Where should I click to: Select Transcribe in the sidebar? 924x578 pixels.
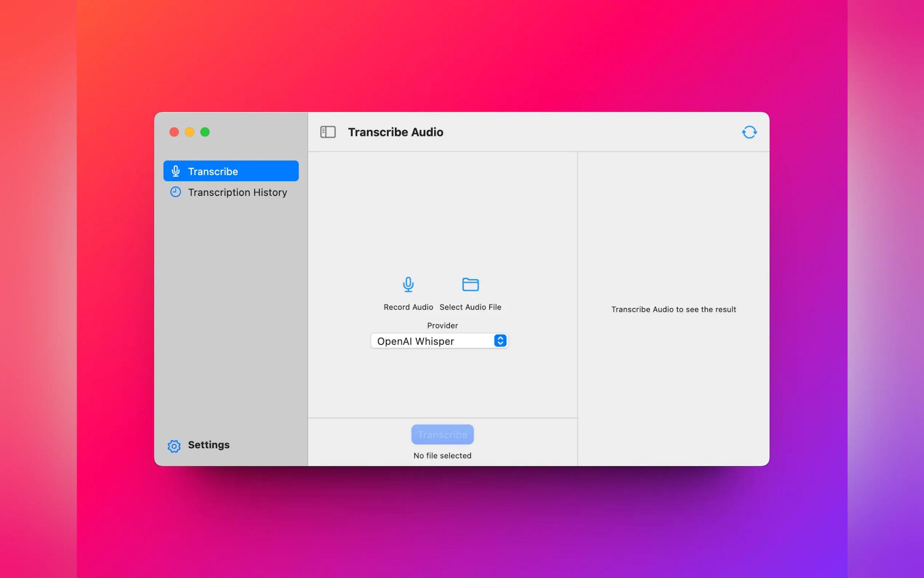(x=213, y=172)
